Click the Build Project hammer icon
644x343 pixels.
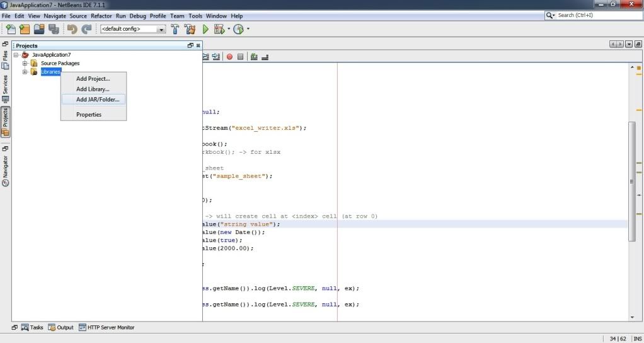175,29
